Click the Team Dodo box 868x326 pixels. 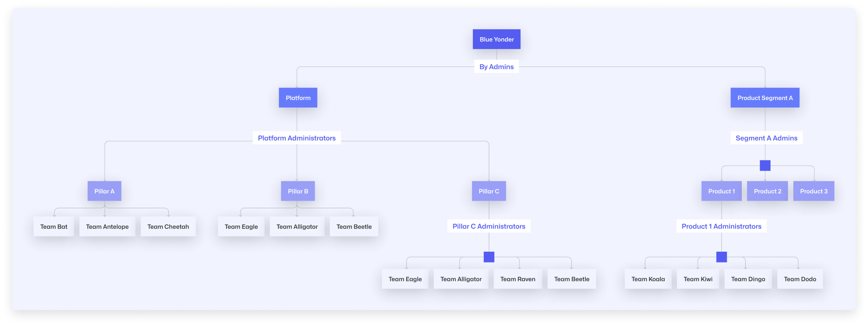pyautogui.click(x=800, y=279)
